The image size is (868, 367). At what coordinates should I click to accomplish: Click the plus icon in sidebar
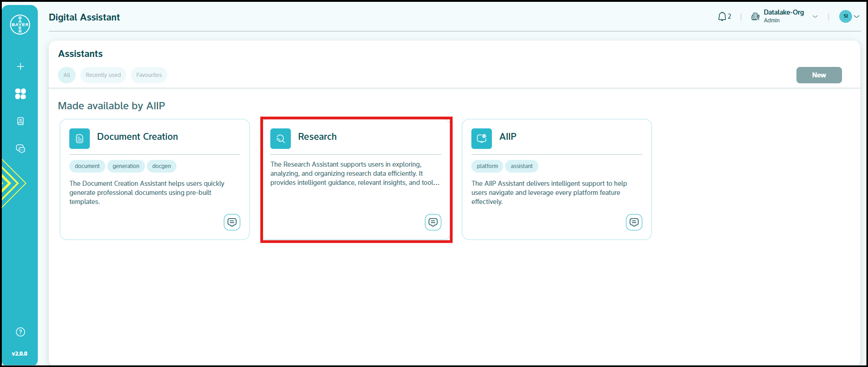click(20, 66)
